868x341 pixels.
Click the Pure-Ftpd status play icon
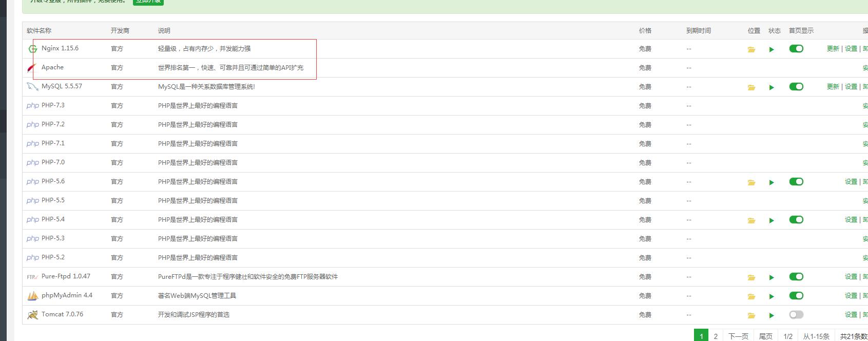(x=771, y=277)
